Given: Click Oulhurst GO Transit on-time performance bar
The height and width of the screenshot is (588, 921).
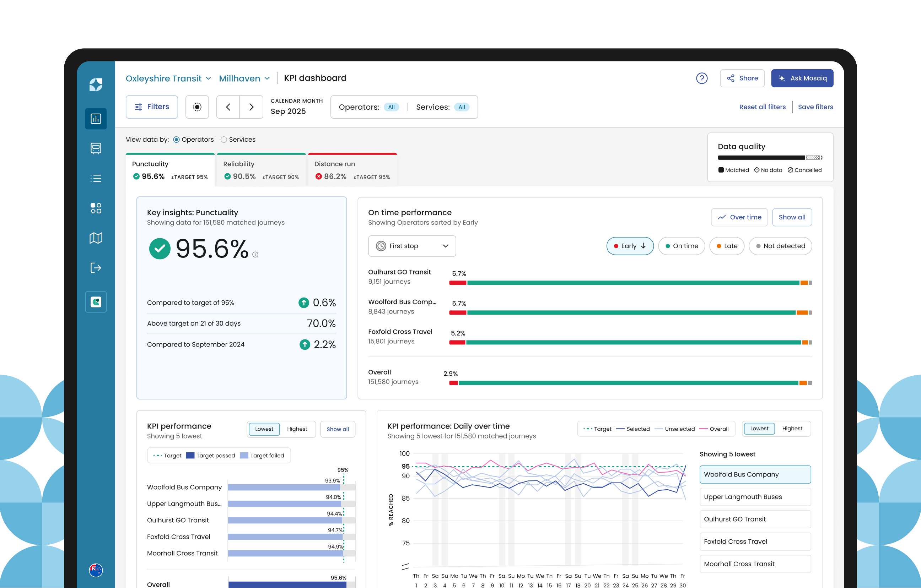Looking at the screenshot, I should point(631,283).
